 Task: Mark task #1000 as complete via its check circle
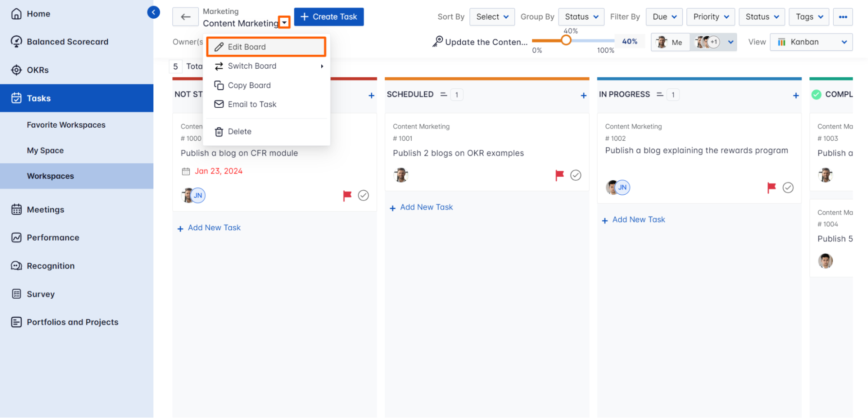(363, 196)
